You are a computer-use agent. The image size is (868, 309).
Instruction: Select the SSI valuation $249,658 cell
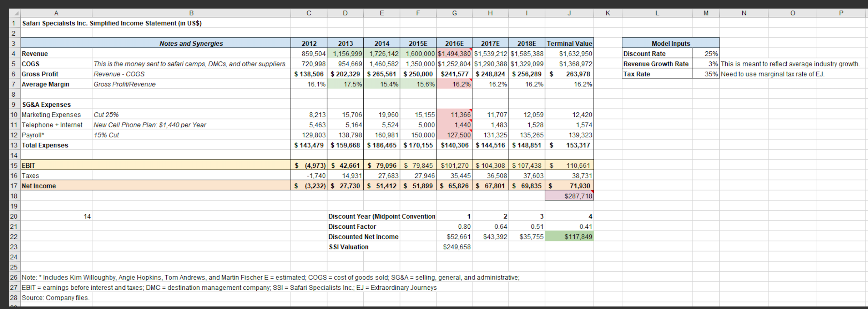(x=454, y=247)
